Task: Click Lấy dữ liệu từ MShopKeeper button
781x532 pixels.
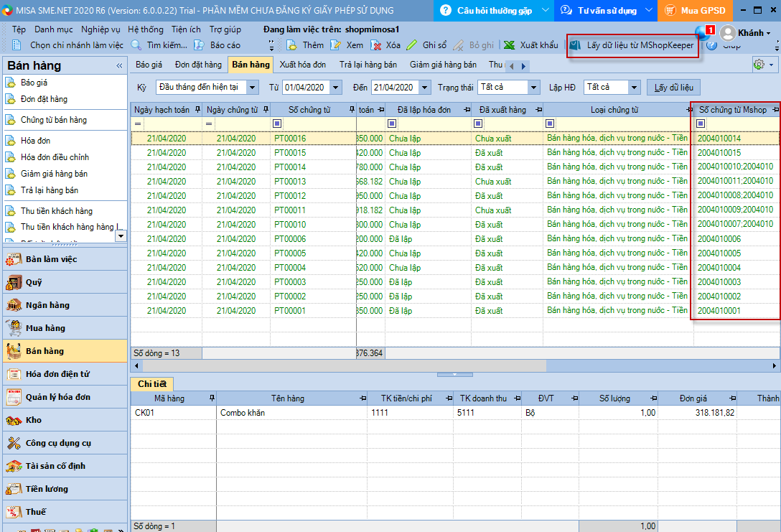Action: [632, 45]
